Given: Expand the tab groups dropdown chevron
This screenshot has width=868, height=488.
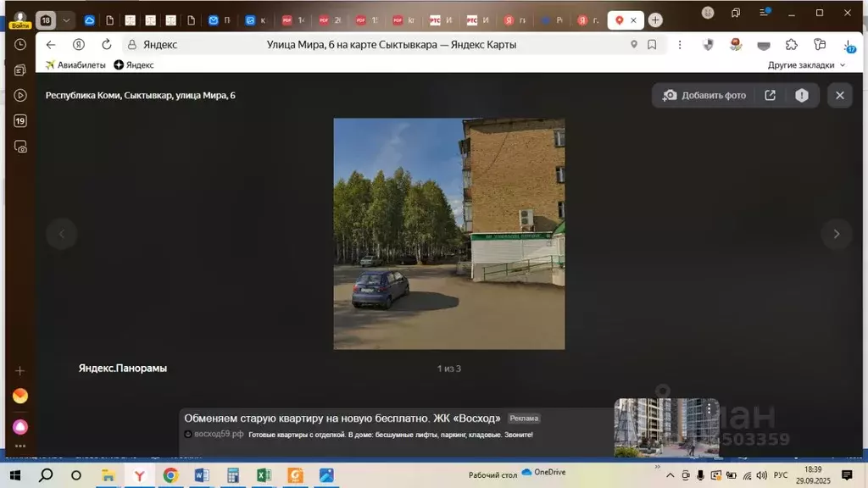Looking at the screenshot, I should [66, 20].
